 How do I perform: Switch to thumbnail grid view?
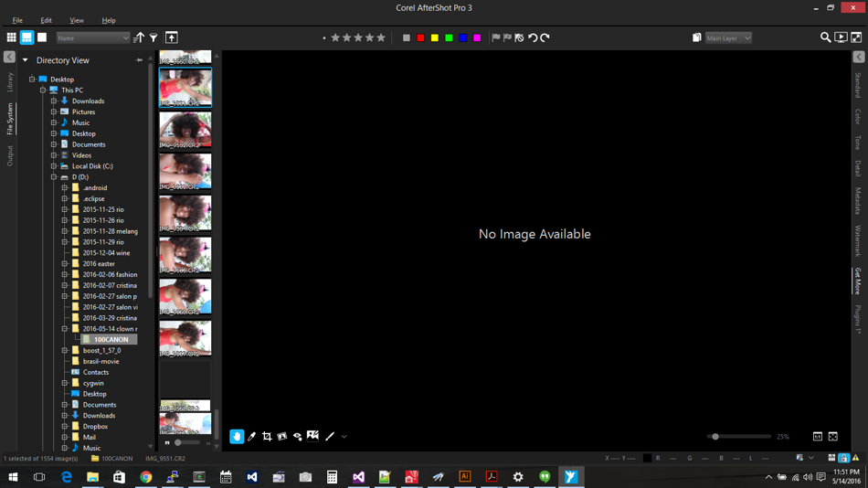click(11, 37)
